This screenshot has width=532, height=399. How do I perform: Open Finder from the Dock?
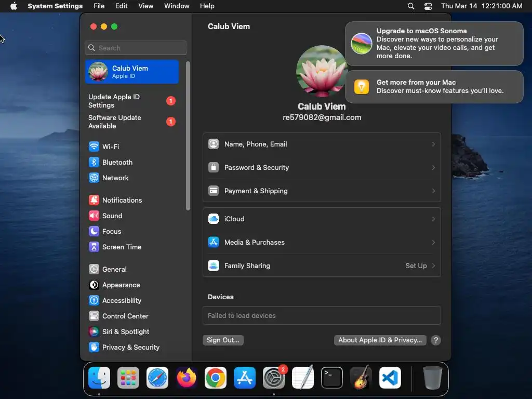99,378
